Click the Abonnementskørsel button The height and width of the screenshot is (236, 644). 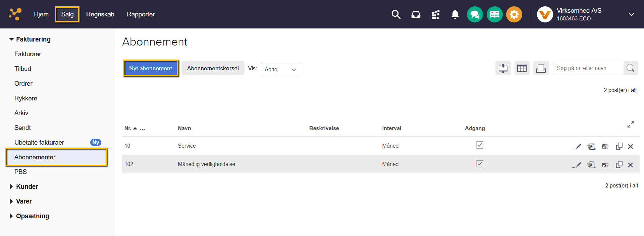pyautogui.click(x=213, y=68)
